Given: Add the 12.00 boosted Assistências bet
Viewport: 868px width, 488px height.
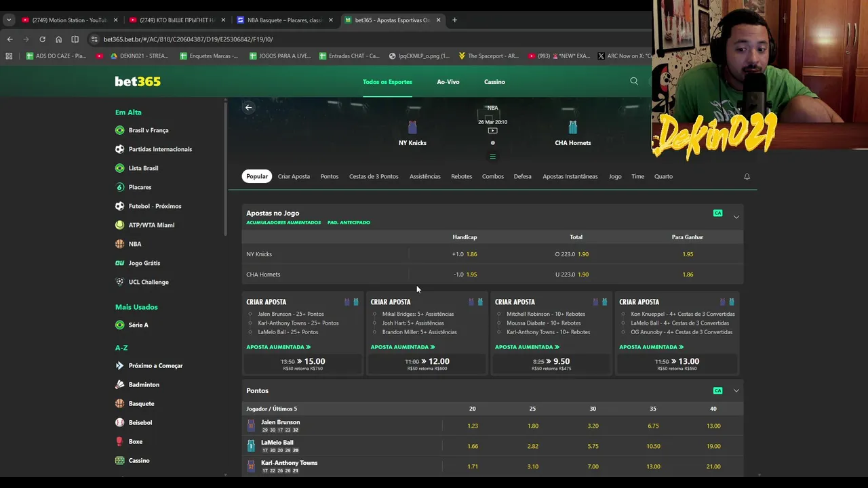Looking at the screenshot, I should pos(427,364).
